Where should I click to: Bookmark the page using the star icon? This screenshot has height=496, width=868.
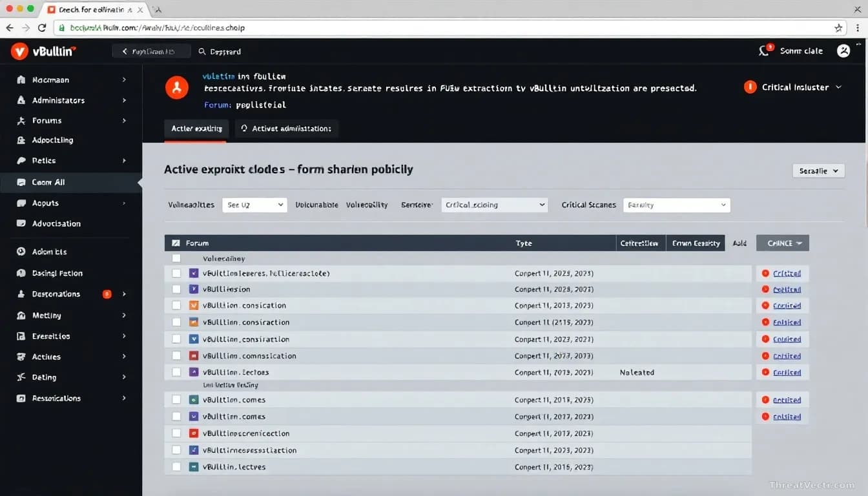[x=839, y=28]
